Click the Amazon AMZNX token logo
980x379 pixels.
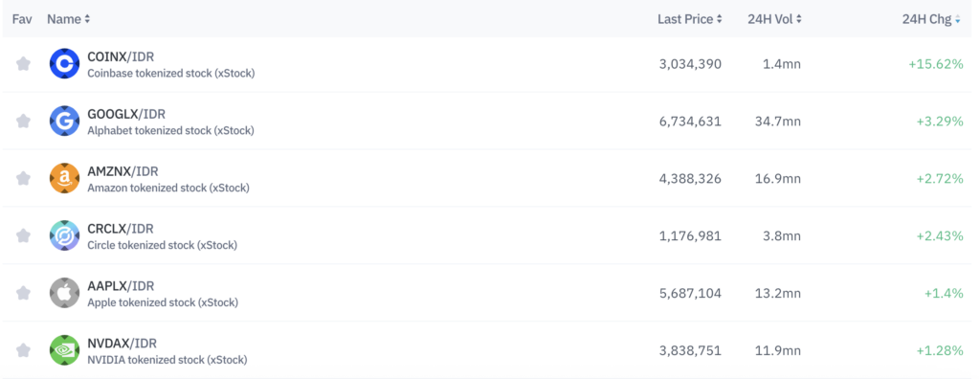tap(64, 179)
